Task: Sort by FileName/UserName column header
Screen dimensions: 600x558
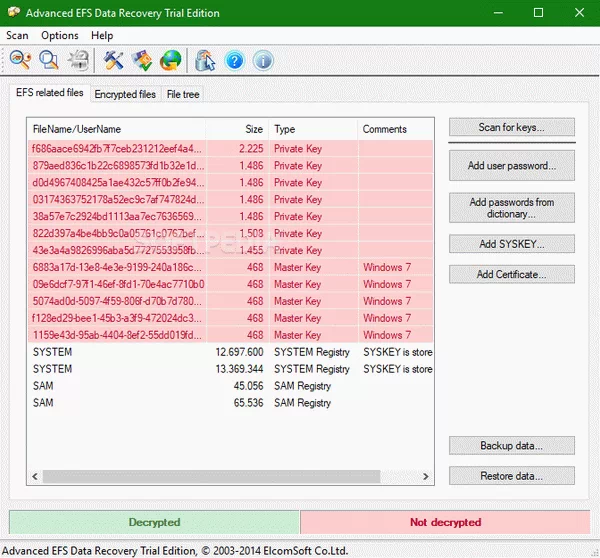Action: pos(116,129)
